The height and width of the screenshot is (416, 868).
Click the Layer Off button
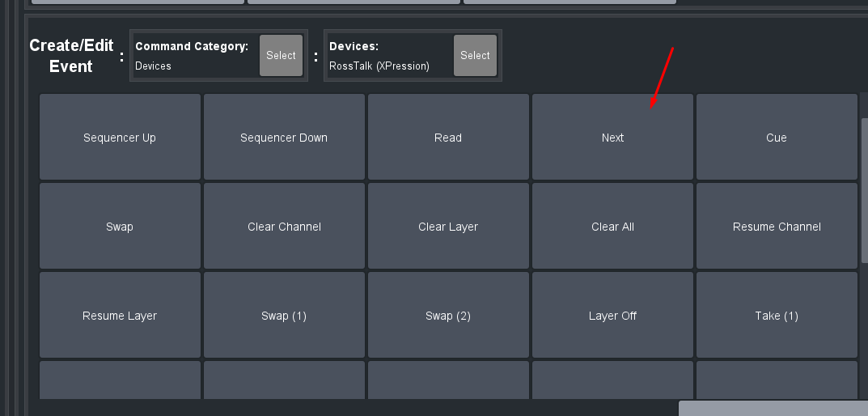pos(612,316)
